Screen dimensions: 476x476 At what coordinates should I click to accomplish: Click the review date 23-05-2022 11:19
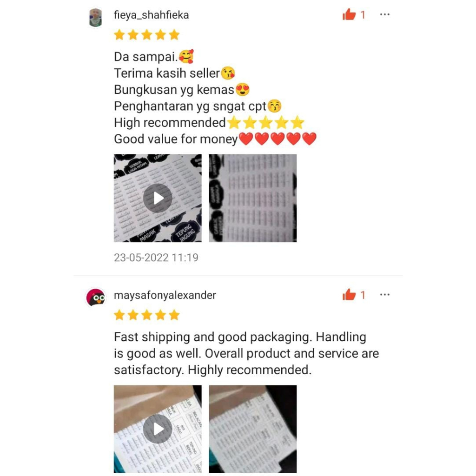pyautogui.click(x=156, y=258)
